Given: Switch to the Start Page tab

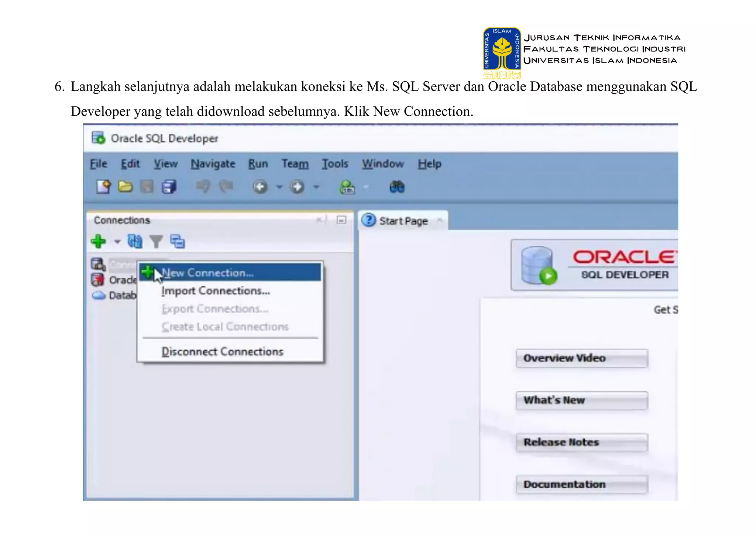Looking at the screenshot, I should tap(403, 221).
